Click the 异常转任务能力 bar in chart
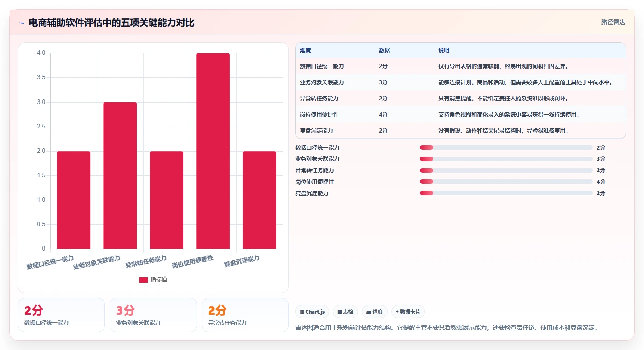 (166, 200)
